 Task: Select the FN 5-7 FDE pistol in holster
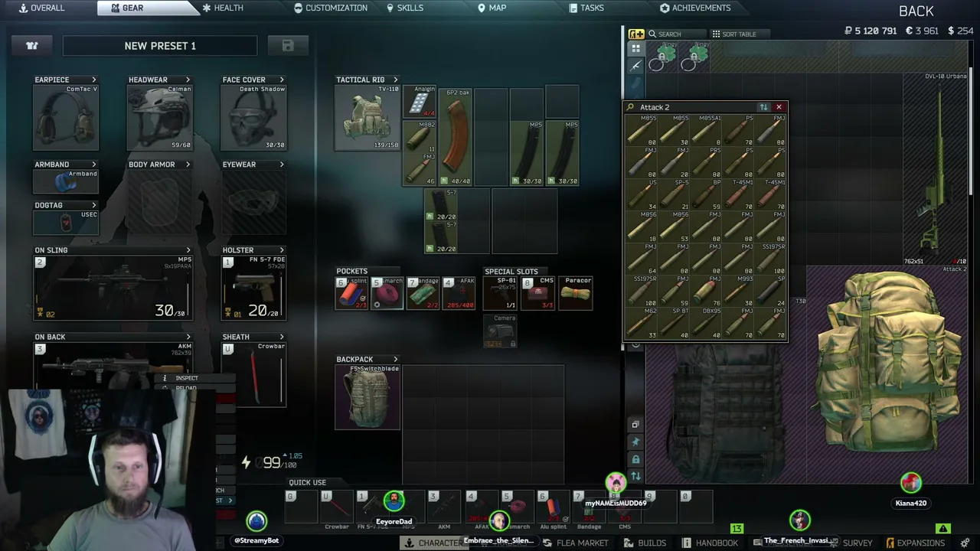click(x=253, y=288)
